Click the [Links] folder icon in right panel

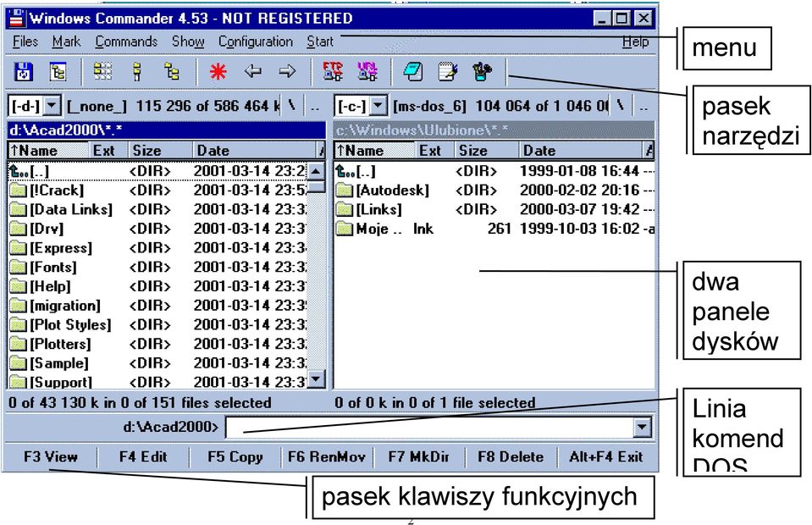tap(344, 210)
